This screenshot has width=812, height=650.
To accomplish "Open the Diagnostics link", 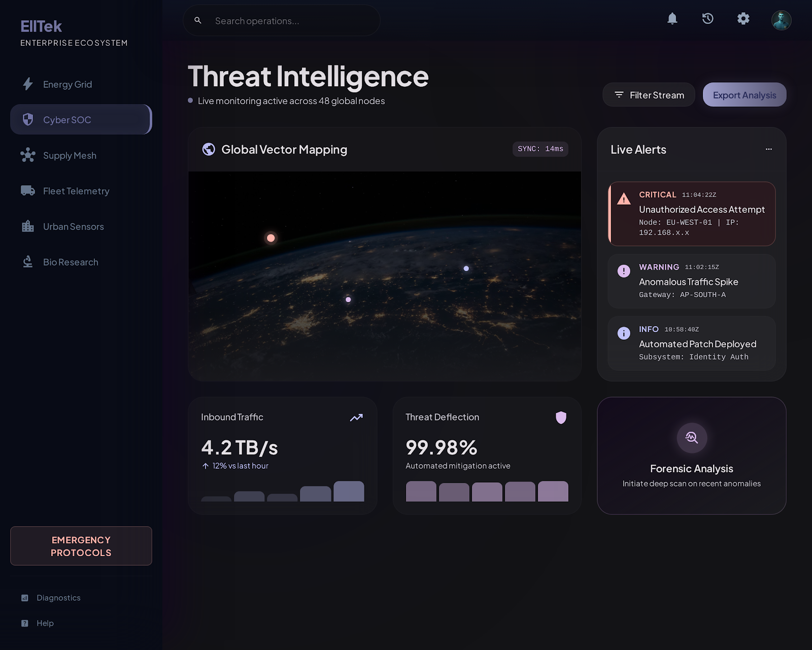I will point(58,598).
